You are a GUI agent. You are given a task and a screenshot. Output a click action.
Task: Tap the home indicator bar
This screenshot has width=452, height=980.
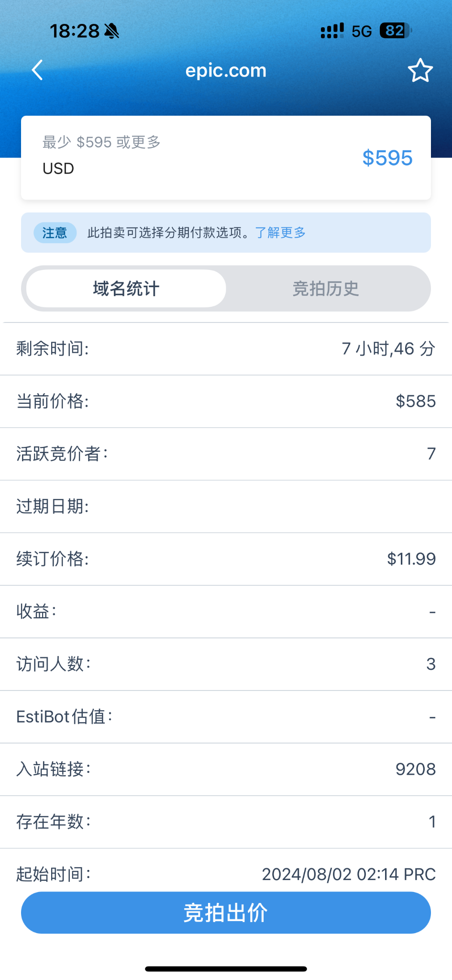click(226, 969)
